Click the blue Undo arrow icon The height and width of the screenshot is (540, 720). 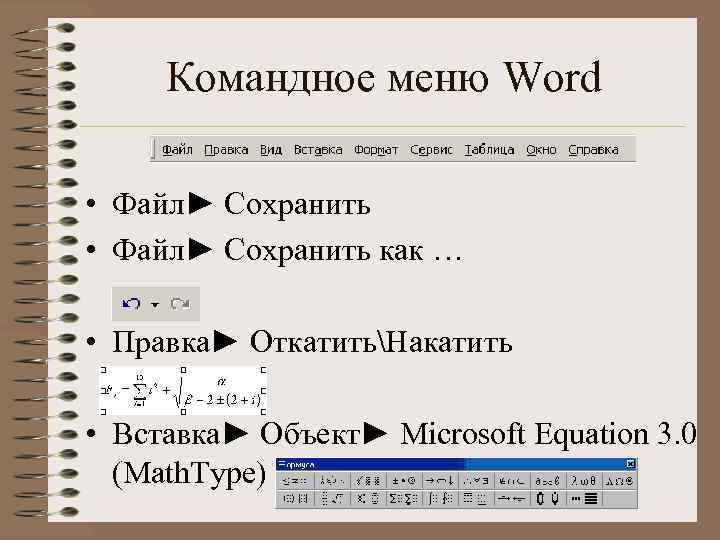[131, 304]
